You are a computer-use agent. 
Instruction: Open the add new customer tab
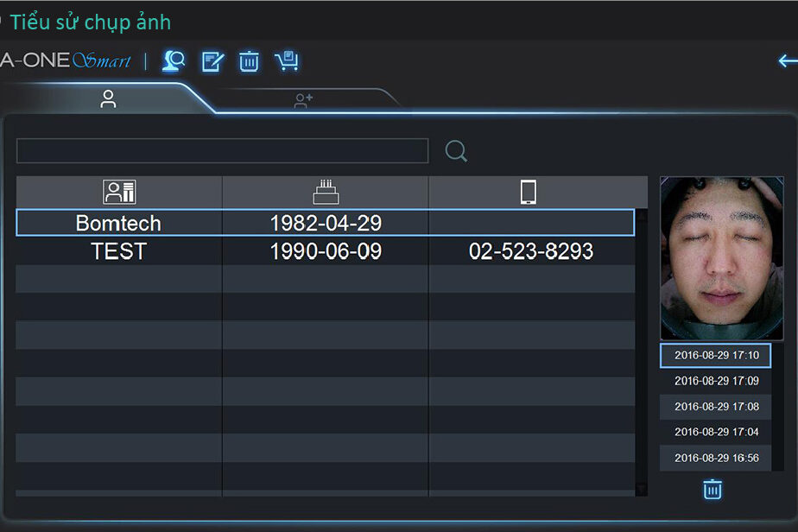coord(302,101)
